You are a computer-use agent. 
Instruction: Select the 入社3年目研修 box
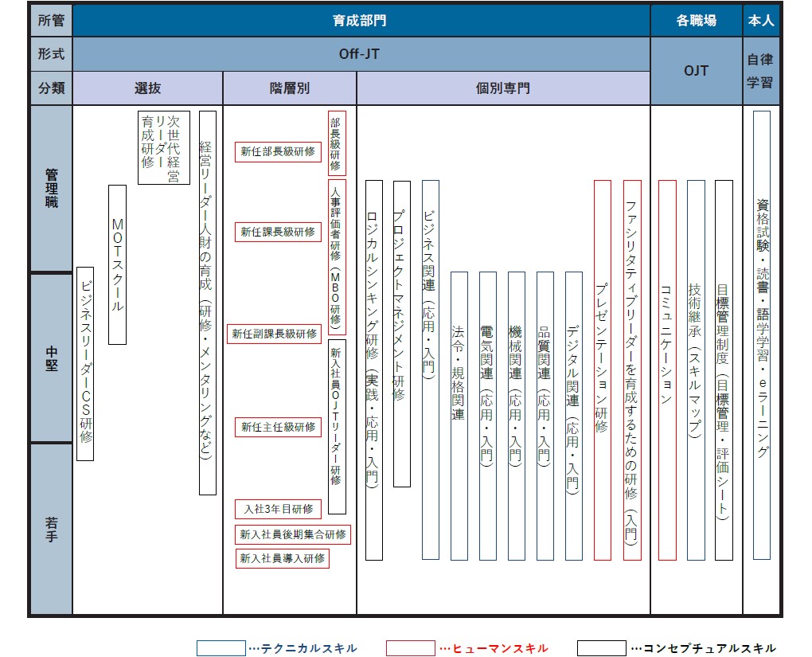tap(278, 510)
